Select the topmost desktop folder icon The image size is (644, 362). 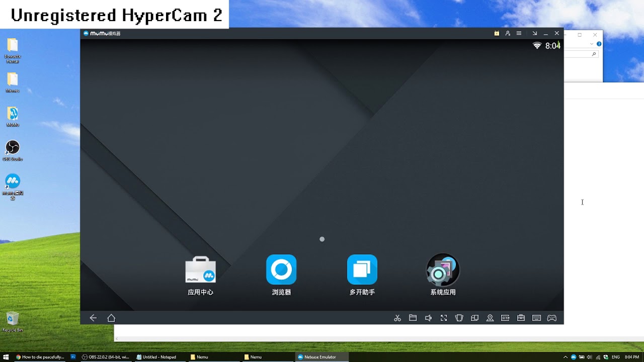coord(13,50)
